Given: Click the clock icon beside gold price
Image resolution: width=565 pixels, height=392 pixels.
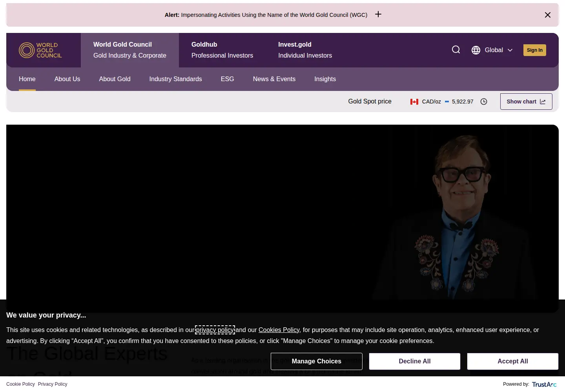Looking at the screenshot, I should [x=484, y=102].
